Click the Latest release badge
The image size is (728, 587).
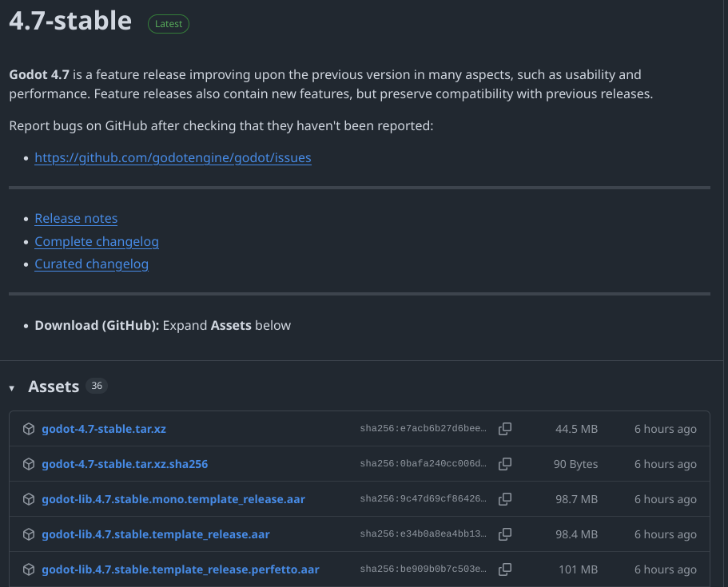pos(169,24)
